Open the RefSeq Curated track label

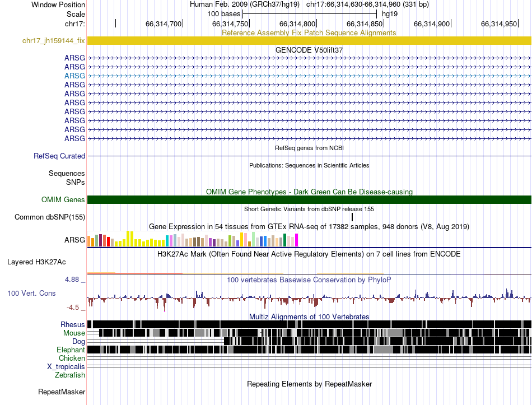[59, 156]
